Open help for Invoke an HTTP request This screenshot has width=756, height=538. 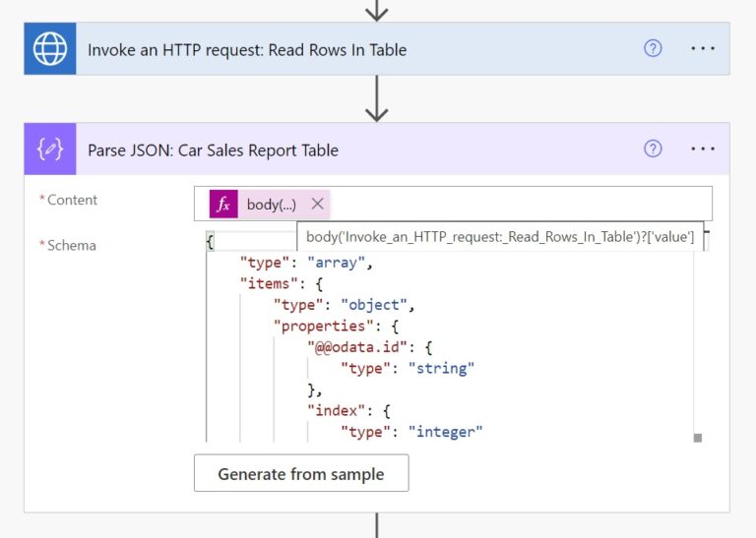coord(653,49)
